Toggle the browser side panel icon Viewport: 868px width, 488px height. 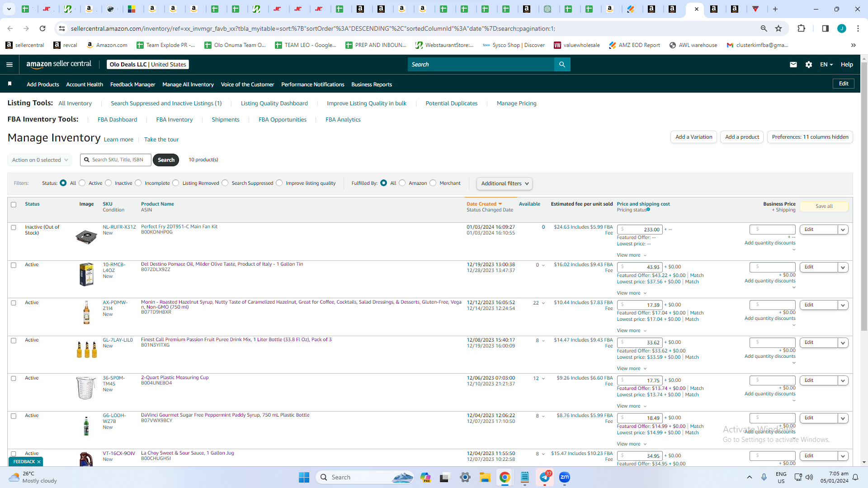point(825,28)
